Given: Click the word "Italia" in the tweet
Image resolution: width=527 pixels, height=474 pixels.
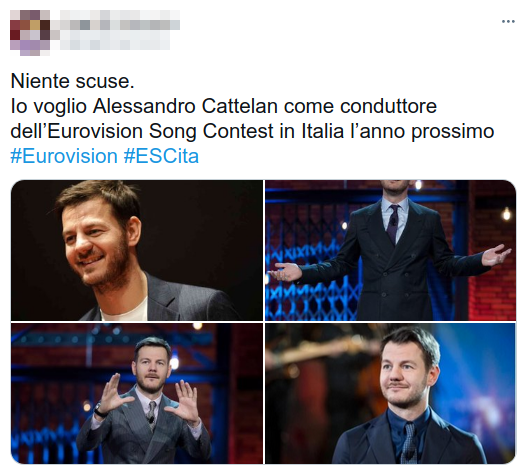Looking at the screenshot, I should 322,131.
